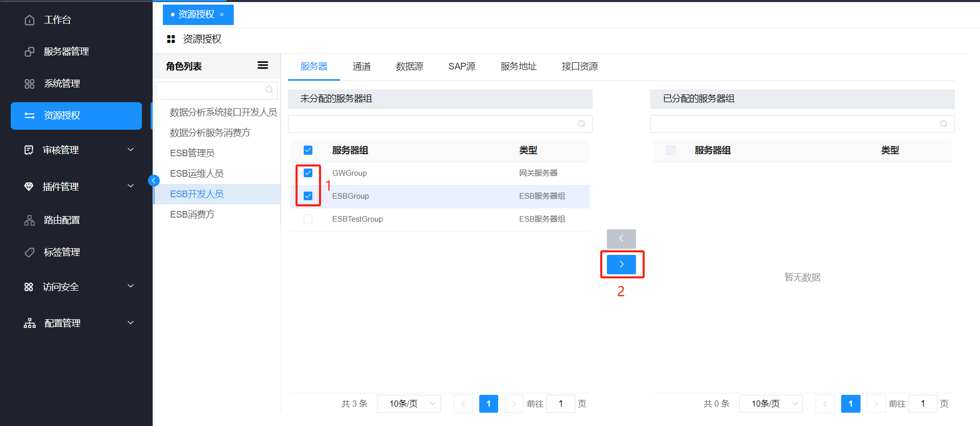980x426 pixels.
Task: Click the 前往 page number input under assigned list
Action: point(923,404)
